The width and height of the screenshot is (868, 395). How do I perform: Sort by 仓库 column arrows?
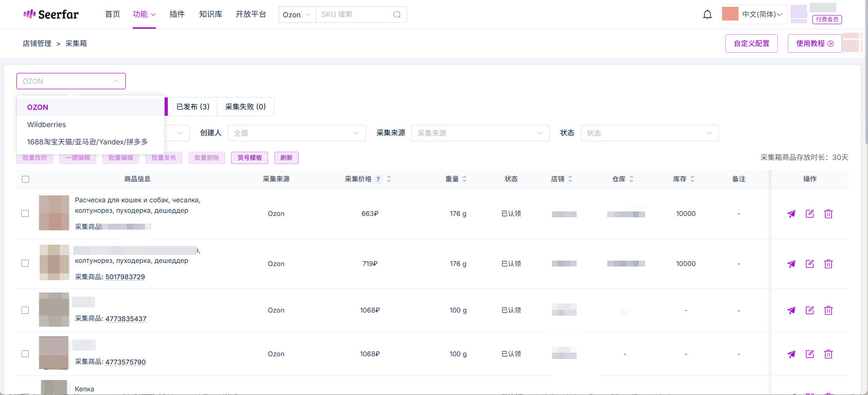tap(631, 179)
